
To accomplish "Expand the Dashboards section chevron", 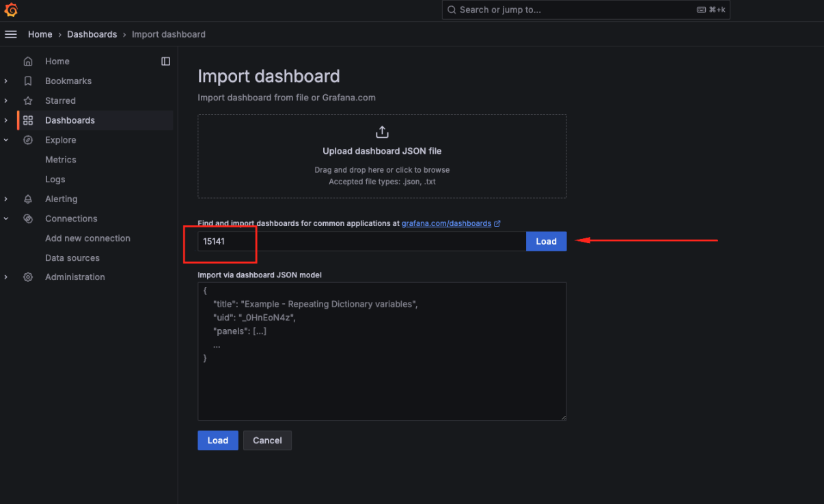I will pos(6,120).
